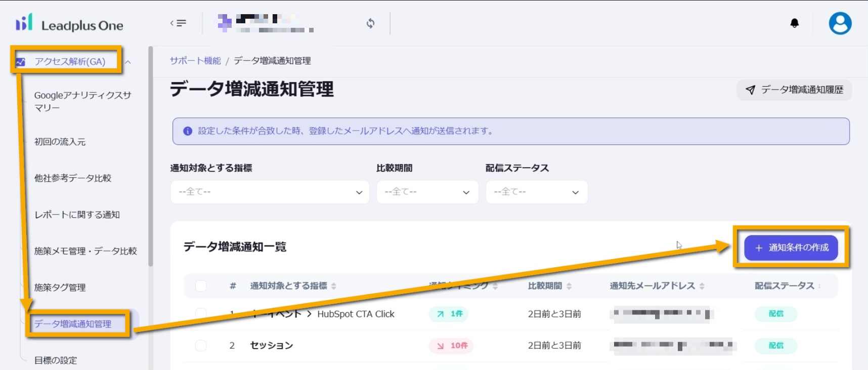This screenshot has width=868, height=370.
Task: Check the checkbox for row 1
Action: coord(201,314)
